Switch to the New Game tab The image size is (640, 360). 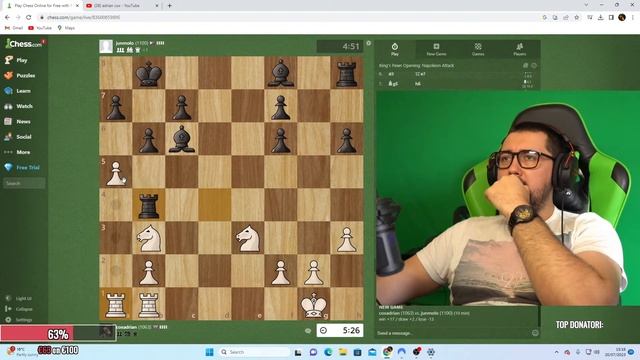point(436,49)
